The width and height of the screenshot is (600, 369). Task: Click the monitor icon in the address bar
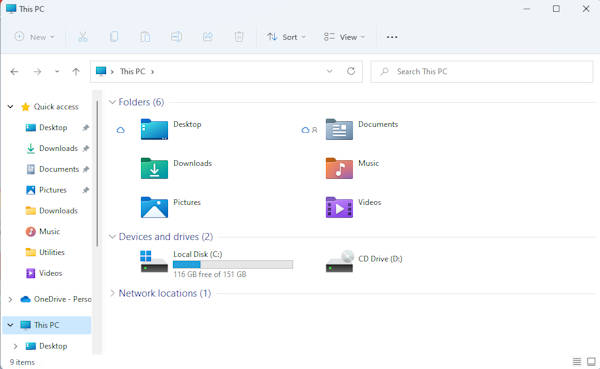pyautogui.click(x=101, y=71)
